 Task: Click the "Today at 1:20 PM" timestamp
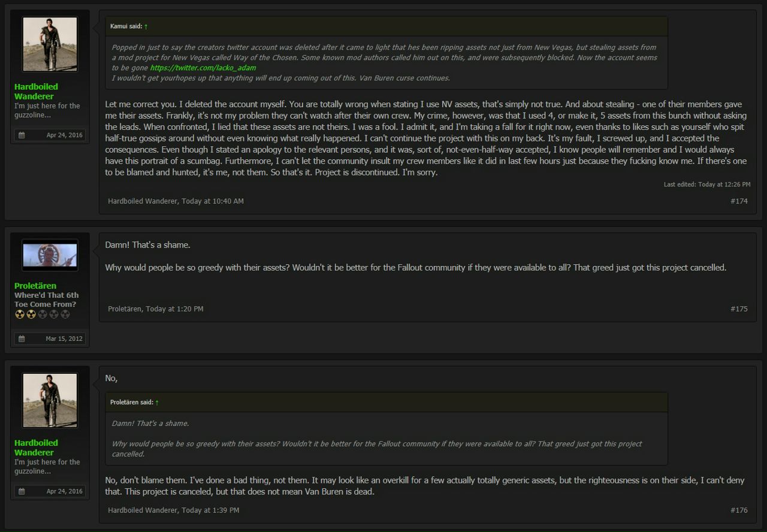tap(174, 309)
